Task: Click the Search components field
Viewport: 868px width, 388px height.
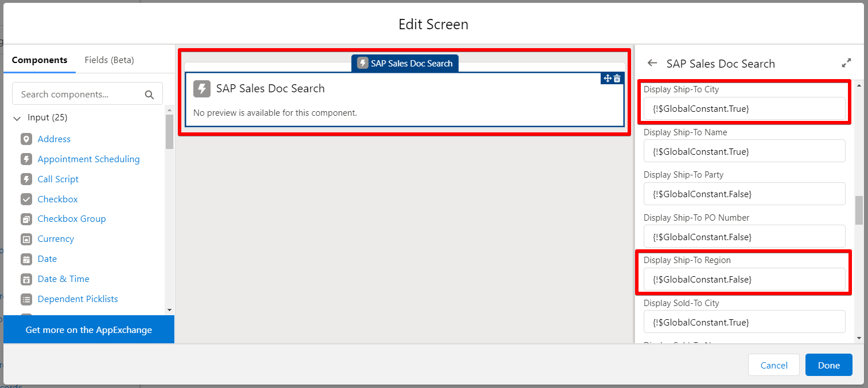Action: (x=88, y=94)
